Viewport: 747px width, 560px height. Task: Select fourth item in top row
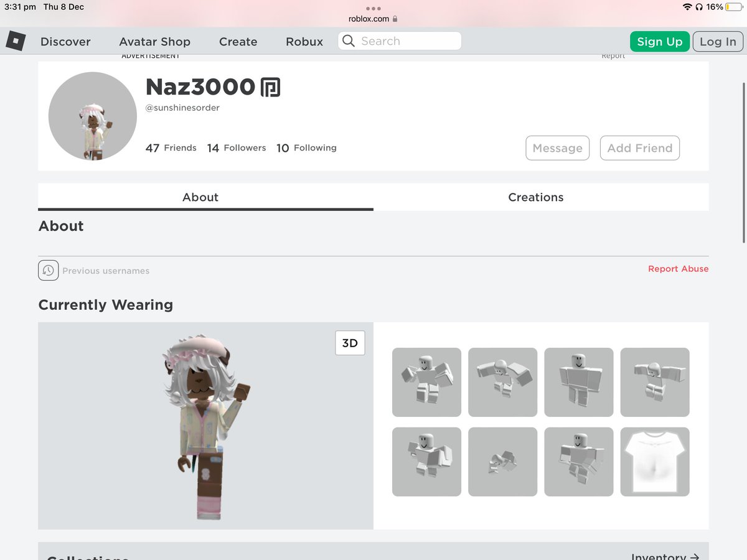[655, 382]
